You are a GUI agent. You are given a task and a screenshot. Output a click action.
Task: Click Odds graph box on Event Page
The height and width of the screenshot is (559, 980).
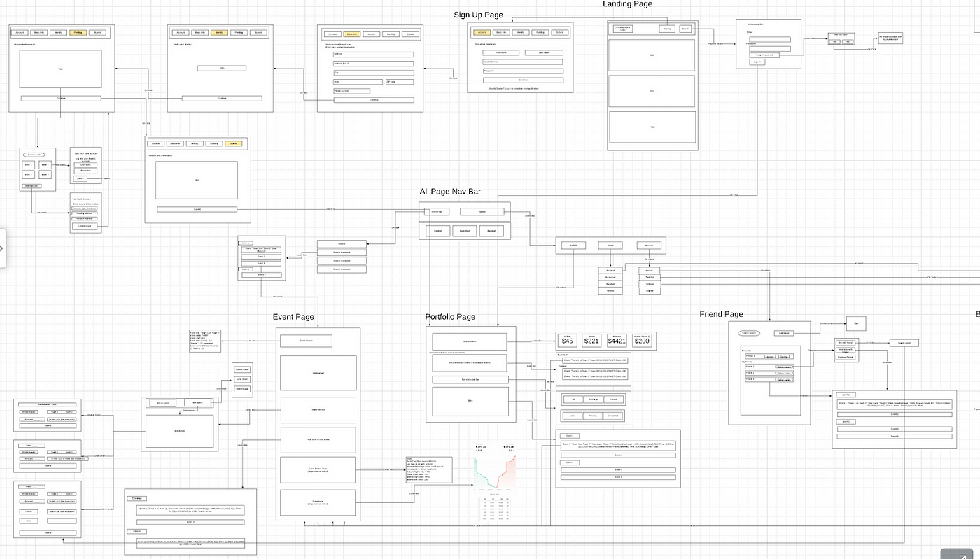point(318,373)
